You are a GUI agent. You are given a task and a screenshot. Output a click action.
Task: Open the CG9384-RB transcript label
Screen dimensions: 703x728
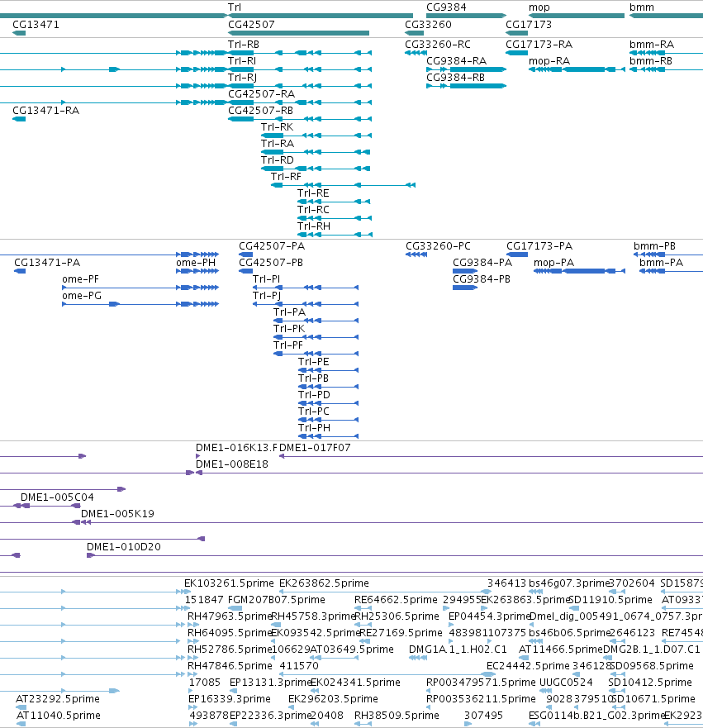pyautogui.click(x=455, y=78)
